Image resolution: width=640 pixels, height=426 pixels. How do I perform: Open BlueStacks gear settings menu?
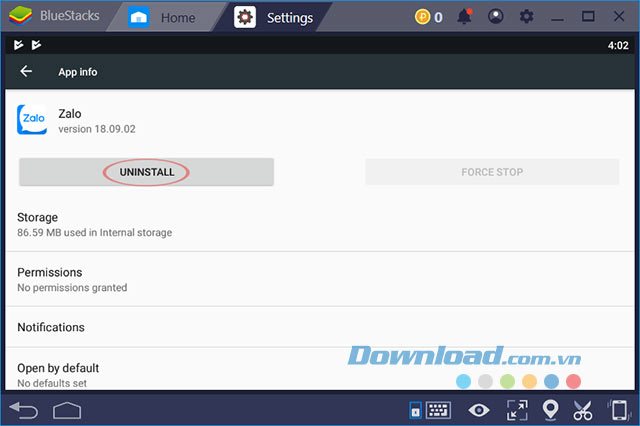527,17
